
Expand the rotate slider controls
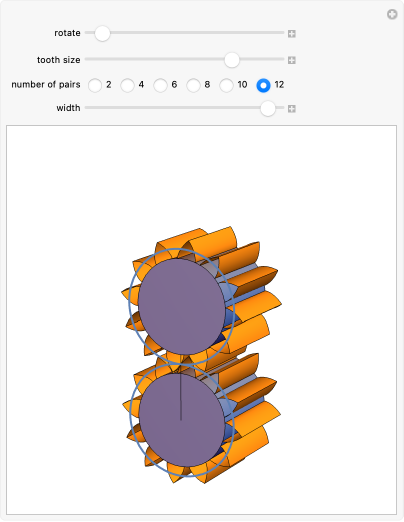[292, 34]
